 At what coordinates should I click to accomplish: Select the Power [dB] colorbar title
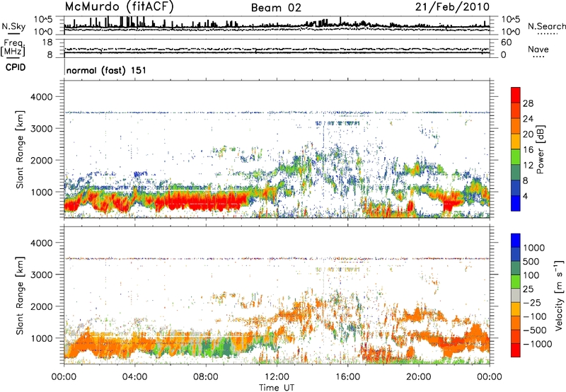[x=540, y=149]
